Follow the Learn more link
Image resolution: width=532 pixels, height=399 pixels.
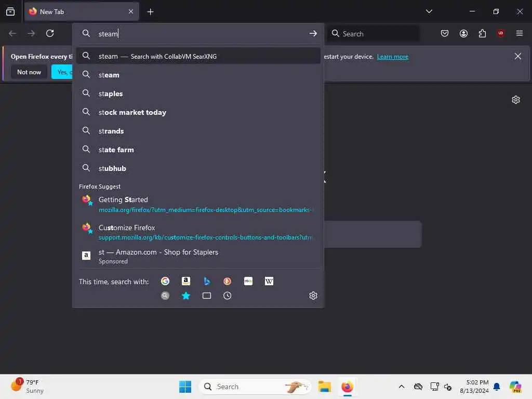pyautogui.click(x=393, y=57)
